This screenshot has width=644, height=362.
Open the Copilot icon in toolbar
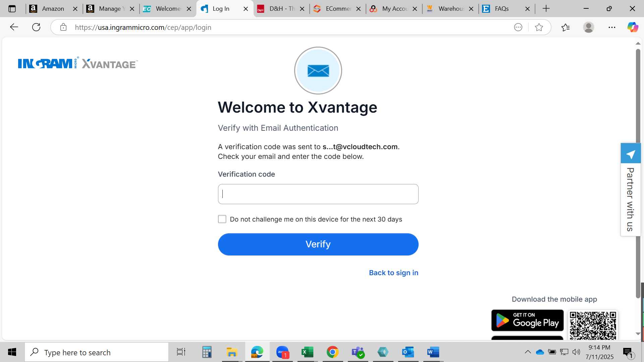633,27
